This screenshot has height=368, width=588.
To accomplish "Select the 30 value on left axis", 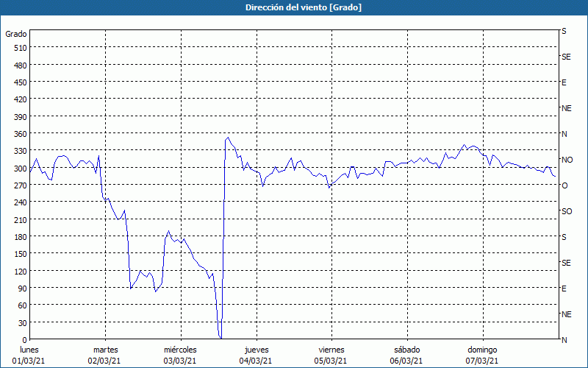I will click(23, 323).
